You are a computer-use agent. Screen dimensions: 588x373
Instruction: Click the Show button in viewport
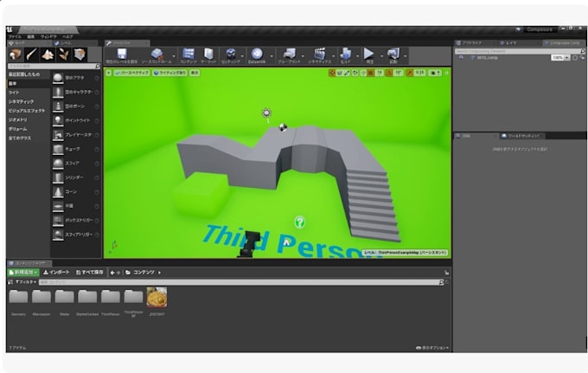(x=195, y=73)
